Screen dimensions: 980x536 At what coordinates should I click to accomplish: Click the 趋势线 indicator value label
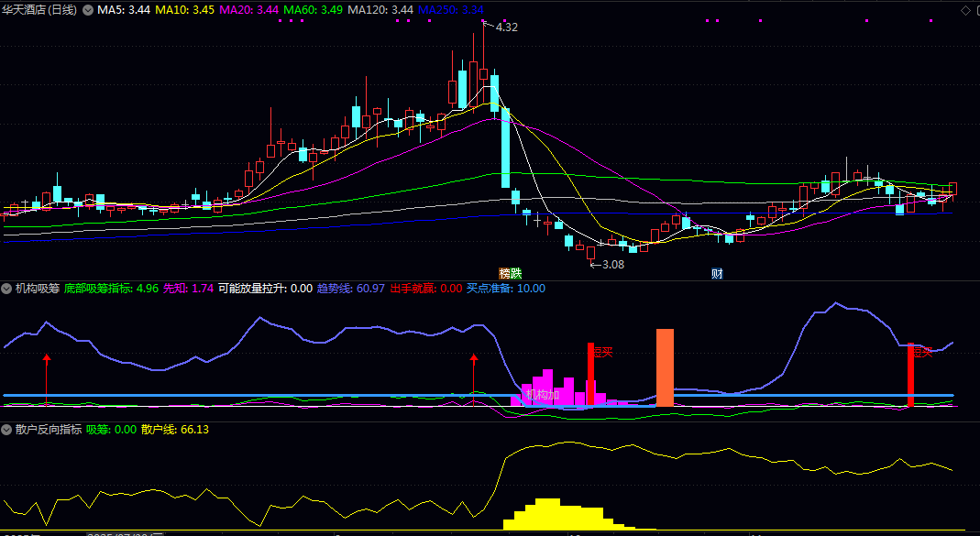click(351, 289)
